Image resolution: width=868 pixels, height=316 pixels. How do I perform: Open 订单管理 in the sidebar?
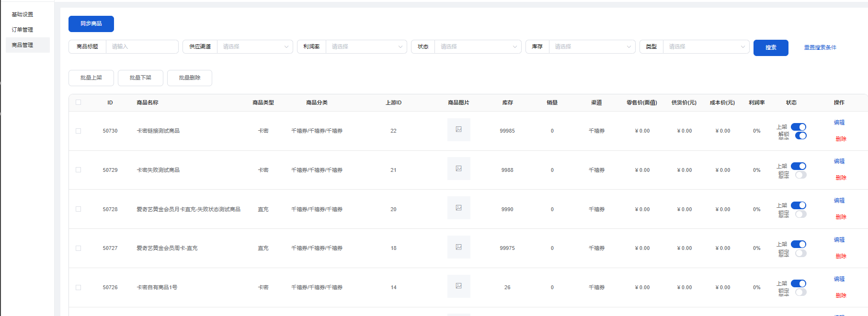point(23,30)
